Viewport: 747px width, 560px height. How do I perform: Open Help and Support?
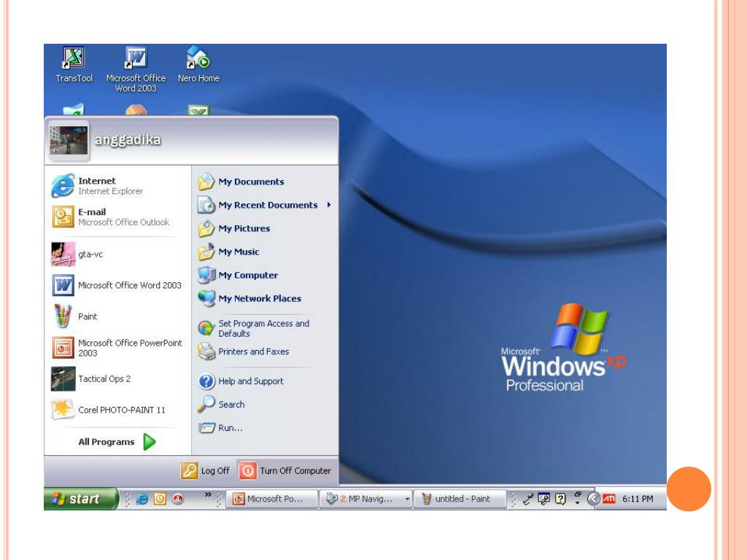click(265, 381)
